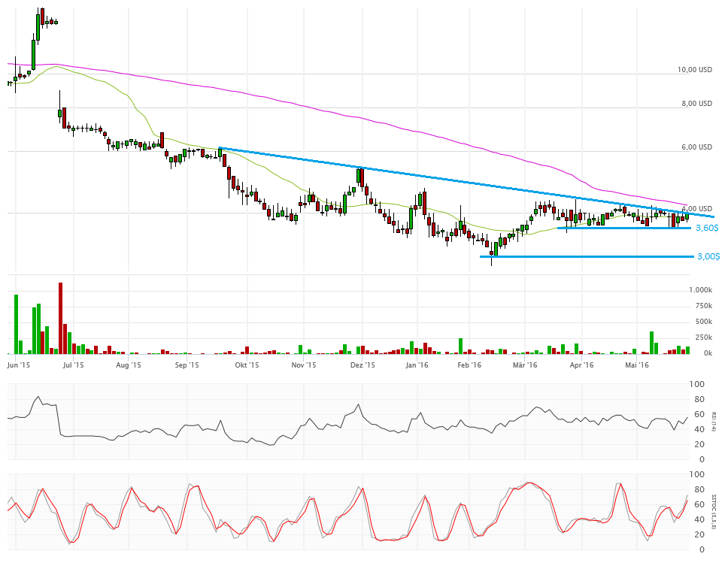
Task: Select the 8,00 USD price label
Action: click(x=696, y=104)
